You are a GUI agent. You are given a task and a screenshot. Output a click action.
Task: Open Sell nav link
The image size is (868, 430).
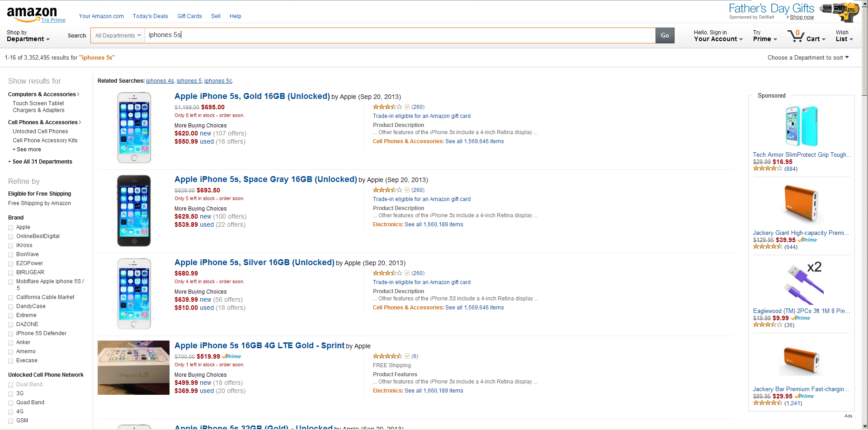(216, 16)
